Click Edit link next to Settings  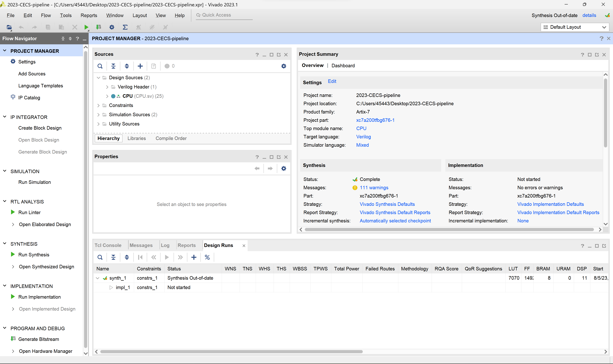(332, 81)
